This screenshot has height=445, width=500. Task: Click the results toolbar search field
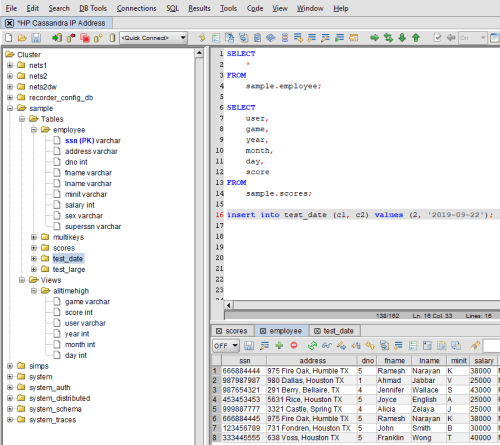492,346
